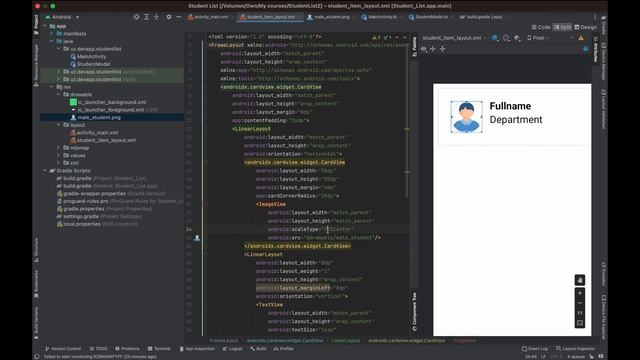Open Version Control tool window
The width and height of the screenshot is (640, 360).
[x=63, y=349]
